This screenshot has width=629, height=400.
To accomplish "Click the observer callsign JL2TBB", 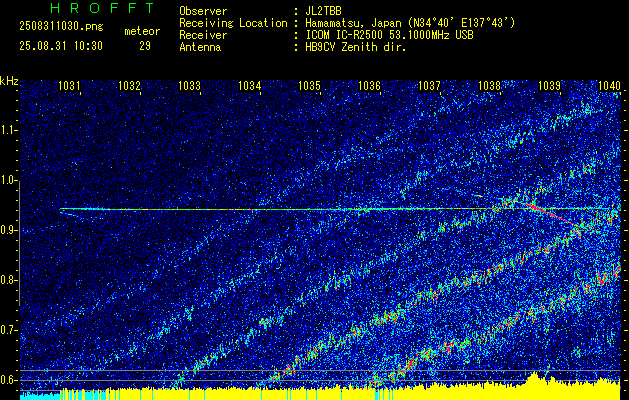I will pyautogui.click(x=323, y=11).
